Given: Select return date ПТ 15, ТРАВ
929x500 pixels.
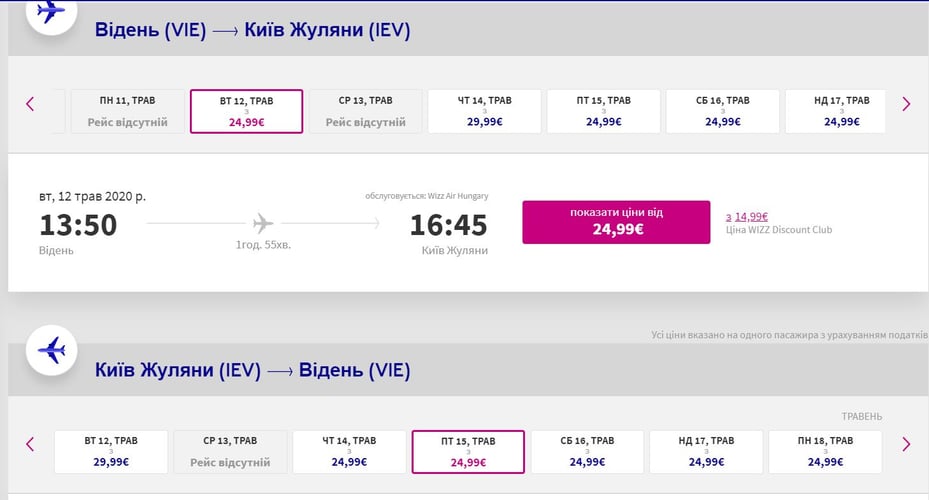Looking at the screenshot, I should [x=468, y=452].
